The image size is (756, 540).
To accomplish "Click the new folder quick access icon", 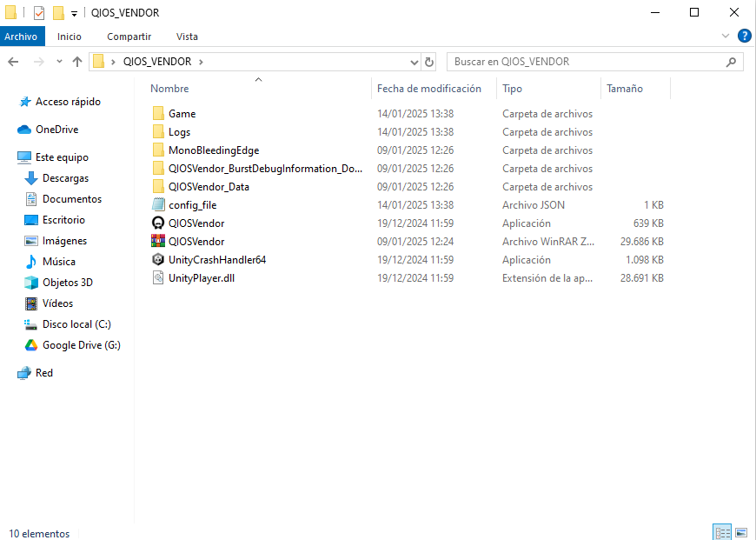I will pyautogui.click(x=58, y=13).
